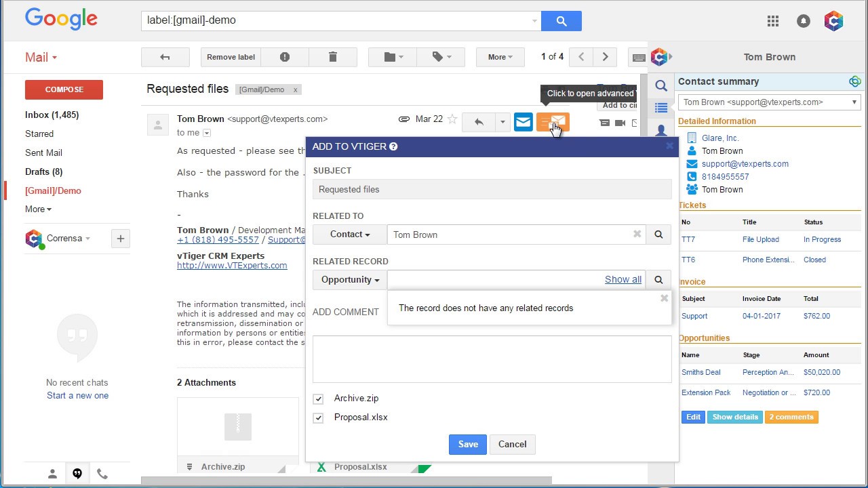Open Sent Mail
This screenshot has height=488, width=868.
[43, 152]
